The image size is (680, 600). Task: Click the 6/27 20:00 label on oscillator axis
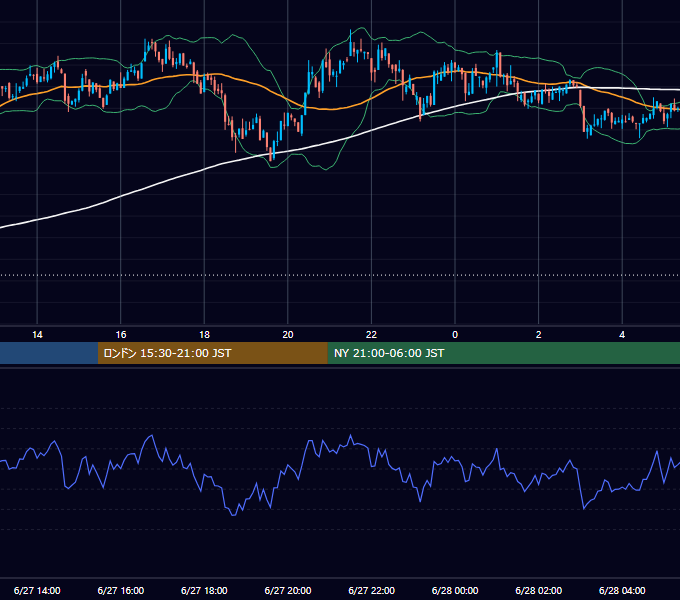288,590
